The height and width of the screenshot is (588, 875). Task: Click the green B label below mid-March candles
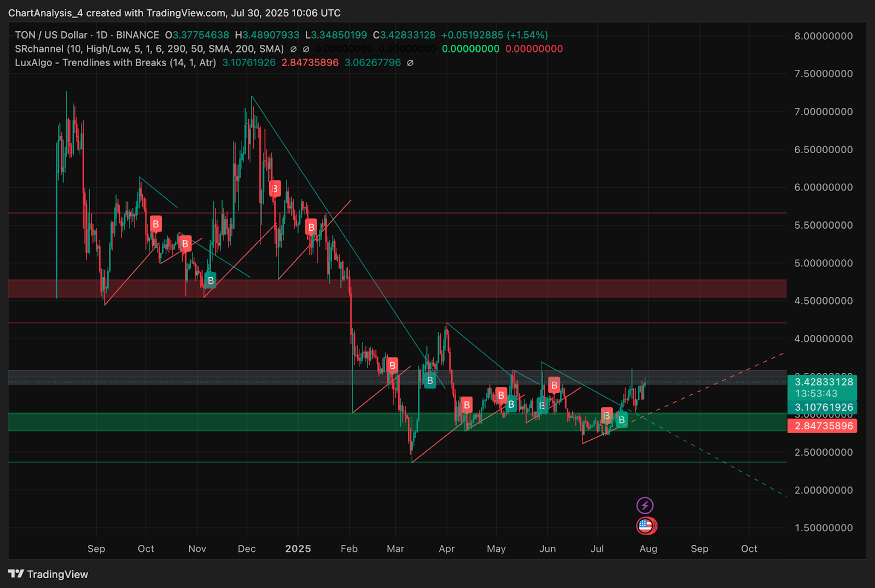click(430, 380)
